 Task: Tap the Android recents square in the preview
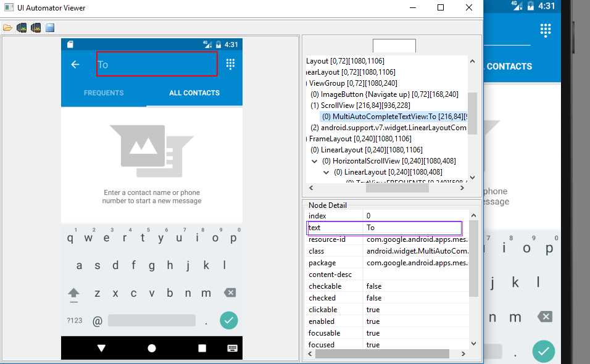[x=202, y=348]
